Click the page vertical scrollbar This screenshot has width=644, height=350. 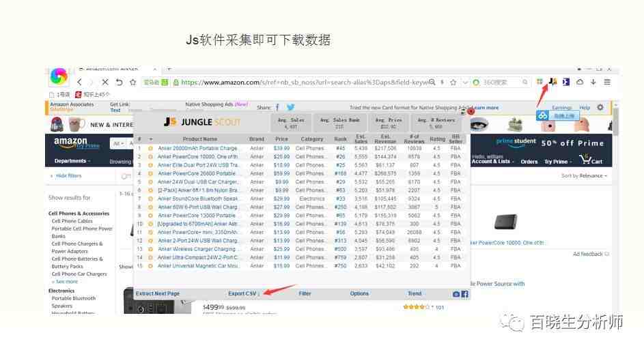click(x=615, y=121)
